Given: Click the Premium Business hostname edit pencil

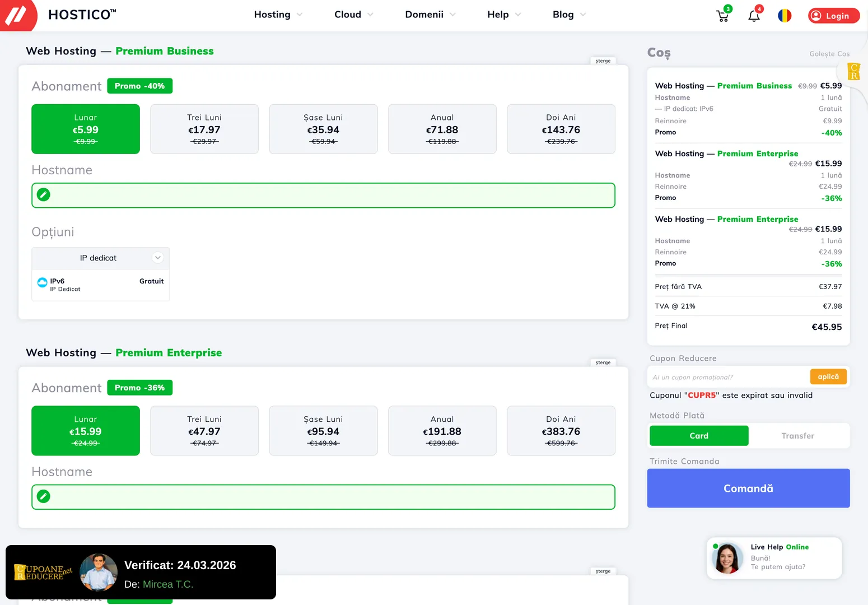Looking at the screenshot, I should coord(44,195).
